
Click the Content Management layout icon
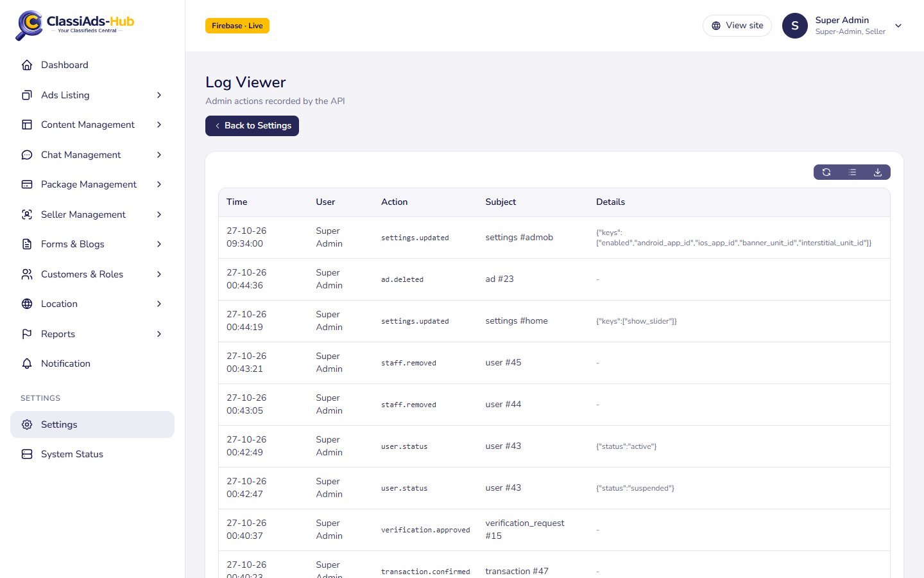click(x=27, y=125)
